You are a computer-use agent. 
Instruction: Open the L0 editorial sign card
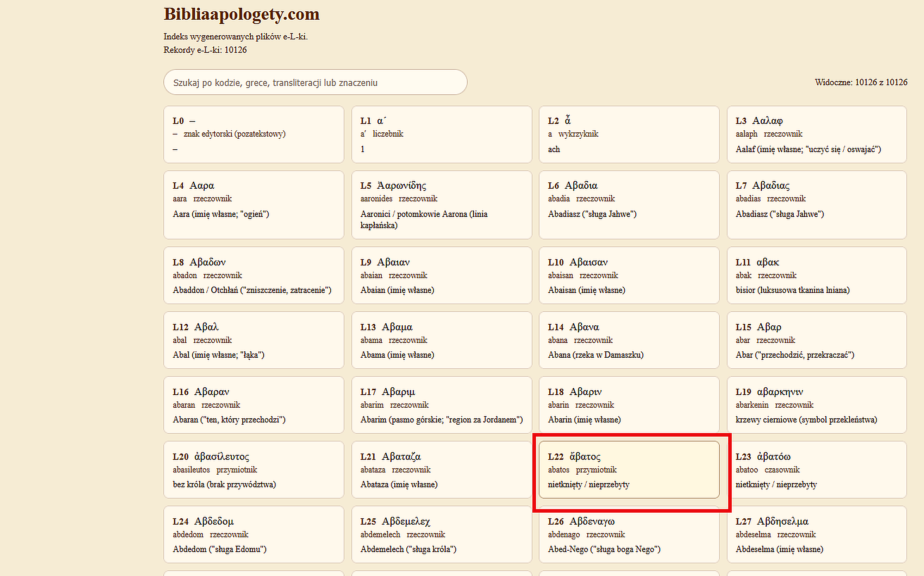point(254,134)
